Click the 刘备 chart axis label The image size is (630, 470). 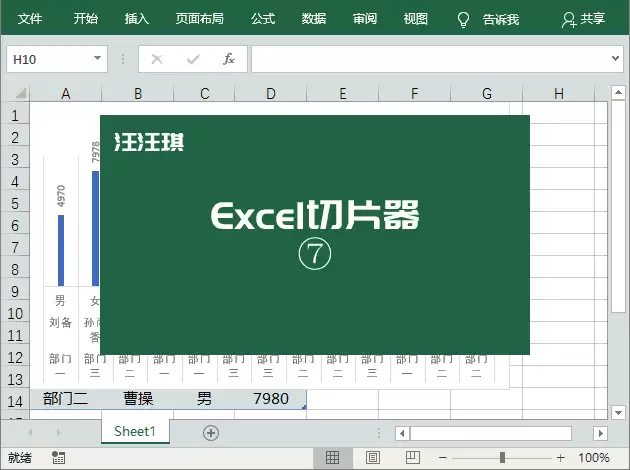pos(60,323)
